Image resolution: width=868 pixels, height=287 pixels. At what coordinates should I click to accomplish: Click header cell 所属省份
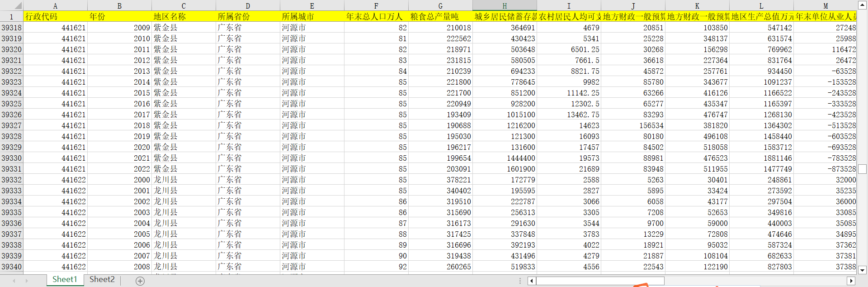pos(248,16)
